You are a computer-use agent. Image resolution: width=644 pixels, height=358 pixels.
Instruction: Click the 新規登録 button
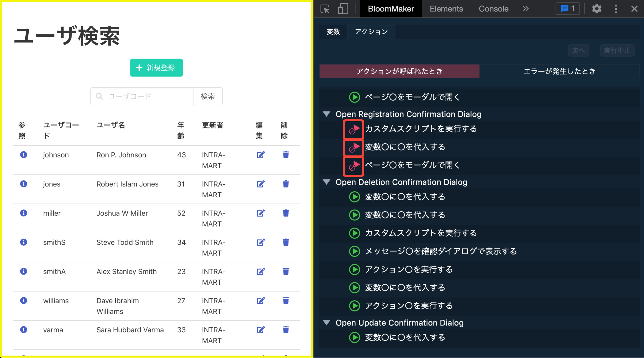[x=156, y=68]
